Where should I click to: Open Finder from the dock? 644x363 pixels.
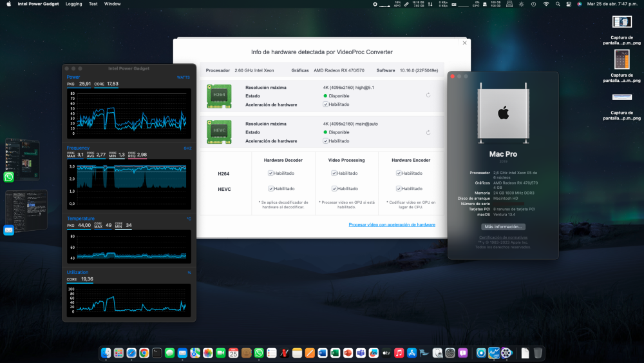pyautogui.click(x=106, y=353)
